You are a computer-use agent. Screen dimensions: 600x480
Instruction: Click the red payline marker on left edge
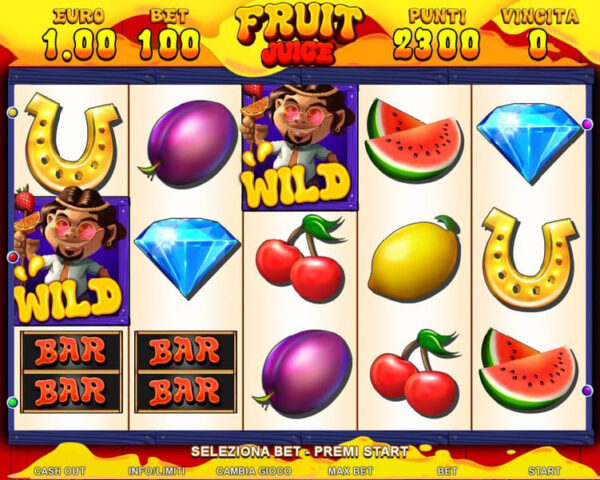point(13,257)
